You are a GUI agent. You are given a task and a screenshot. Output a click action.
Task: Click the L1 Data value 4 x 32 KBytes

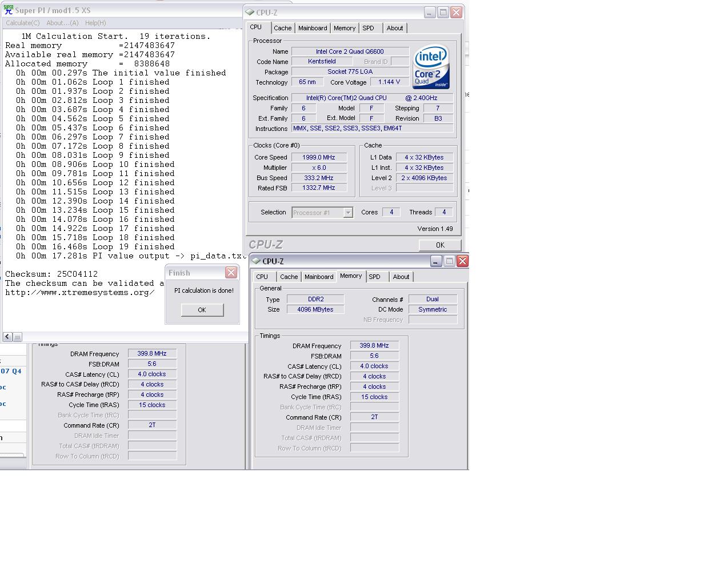click(424, 157)
